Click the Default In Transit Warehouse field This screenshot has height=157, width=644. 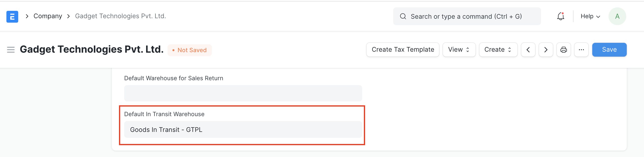(243, 129)
